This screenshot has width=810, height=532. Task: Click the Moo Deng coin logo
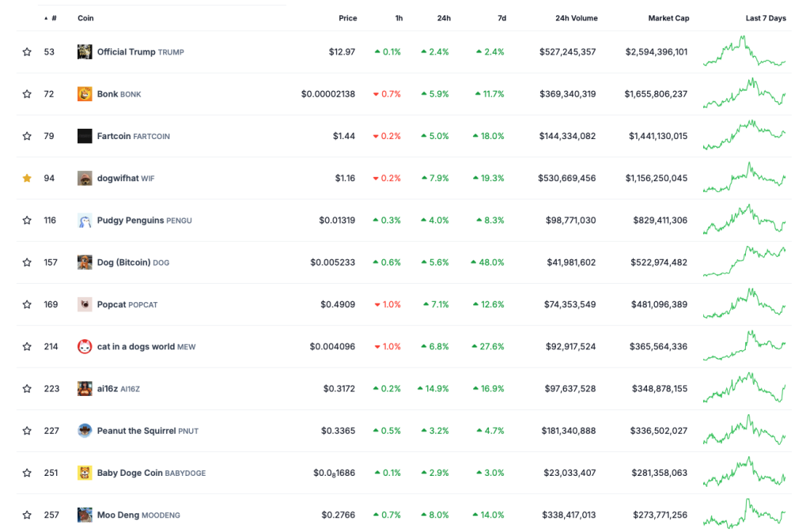coord(85,515)
